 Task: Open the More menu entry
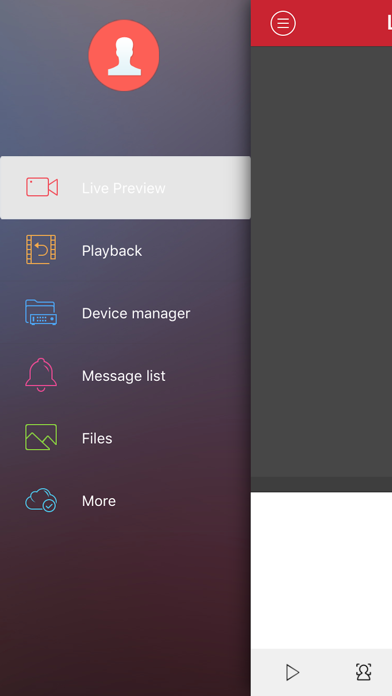[126, 501]
